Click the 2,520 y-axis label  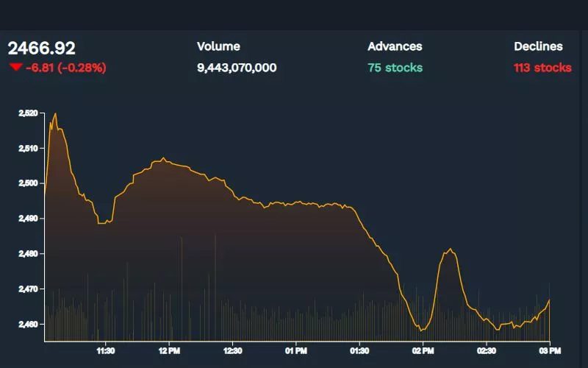[26, 113]
